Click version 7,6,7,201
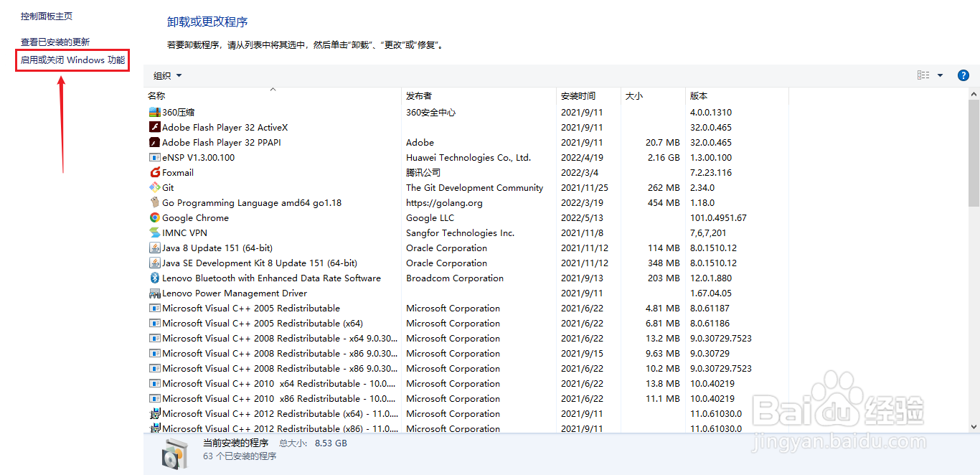This screenshot has height=475, width=980. coord(708,232)
